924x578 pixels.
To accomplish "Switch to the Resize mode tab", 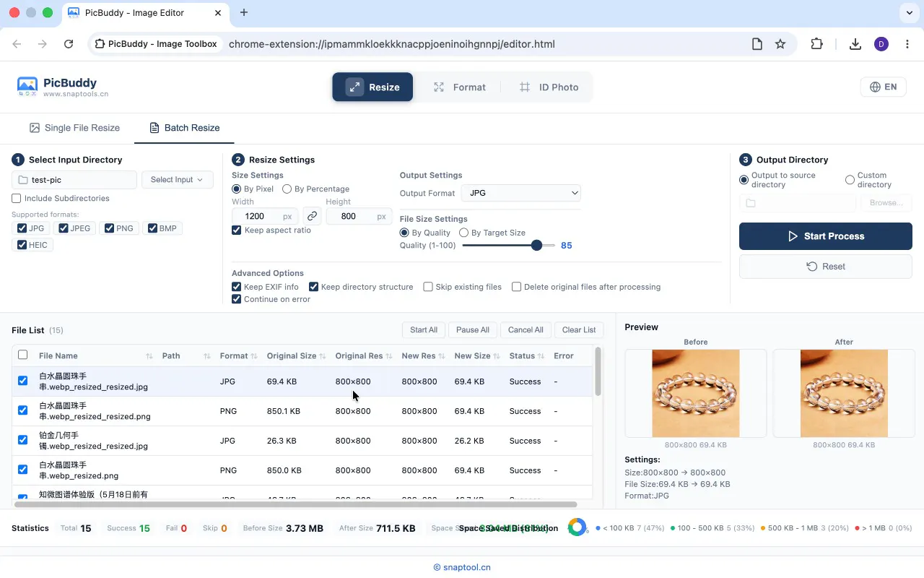I will tap(372, 87).
